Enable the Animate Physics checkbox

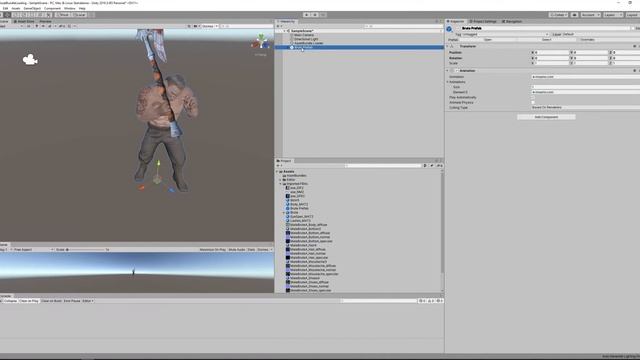tap(533, 102)
